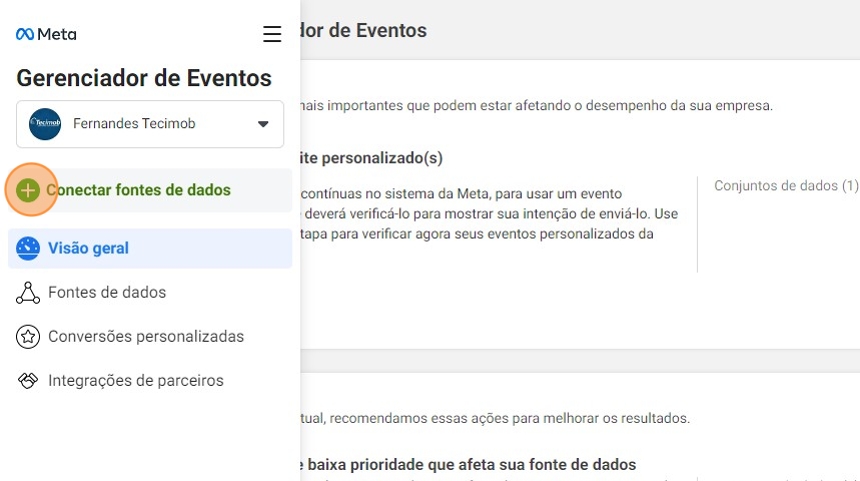860x481 pixels.
Task: Click the Visão geral gauge icon
Action: point(28,249)
